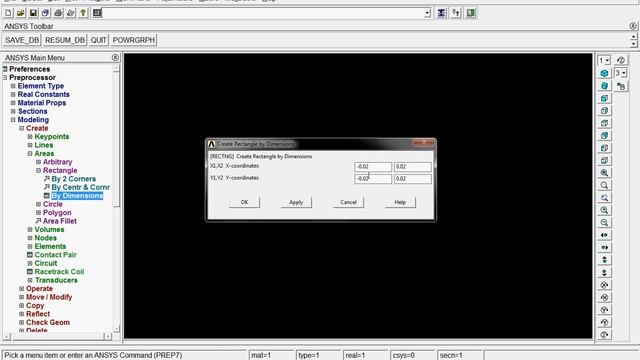The image size is (640, 360).
Task: Click the pan model left arrow icon
Action: (604, 235)
